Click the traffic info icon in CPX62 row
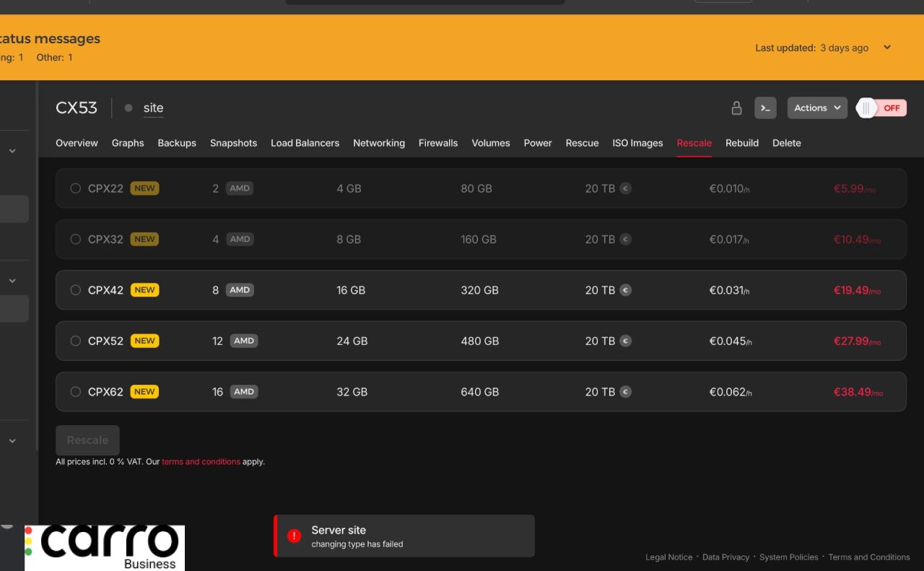924x571 pixels. 626,392
